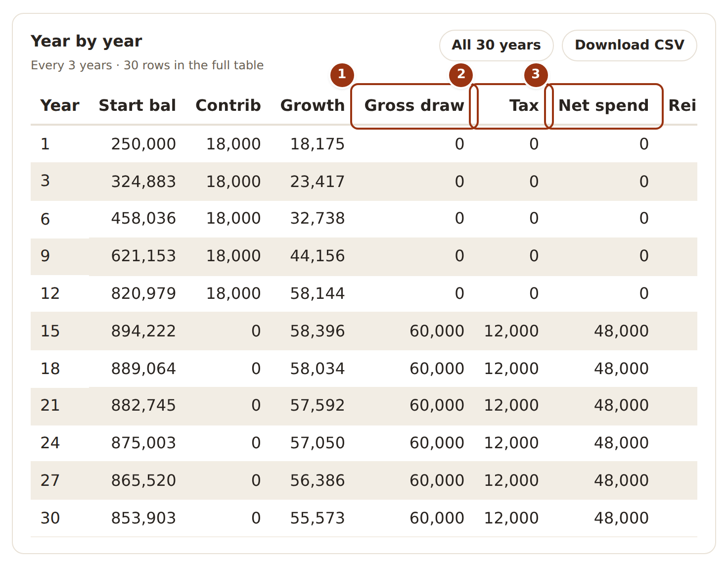Select start balance 882,745

point(143,405)
